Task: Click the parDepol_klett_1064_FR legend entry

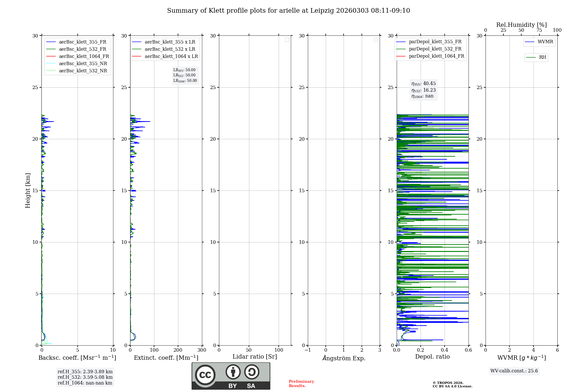Action: 436,56
